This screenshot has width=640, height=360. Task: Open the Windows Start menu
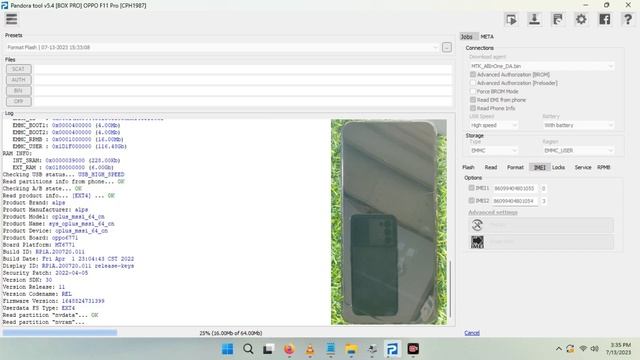(x=227, y=349)
